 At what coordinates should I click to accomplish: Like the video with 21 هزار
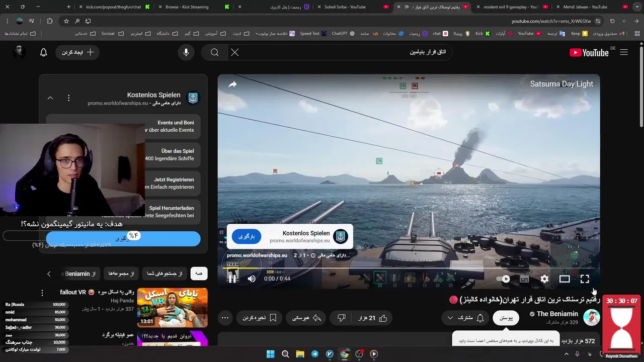[373, 318]
